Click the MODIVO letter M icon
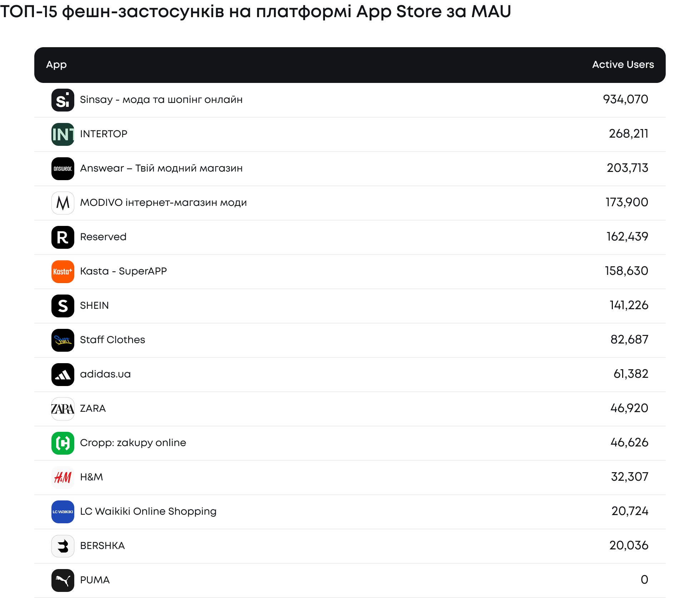The width and height of the screenshot is (700, 598). pos(63,203)
